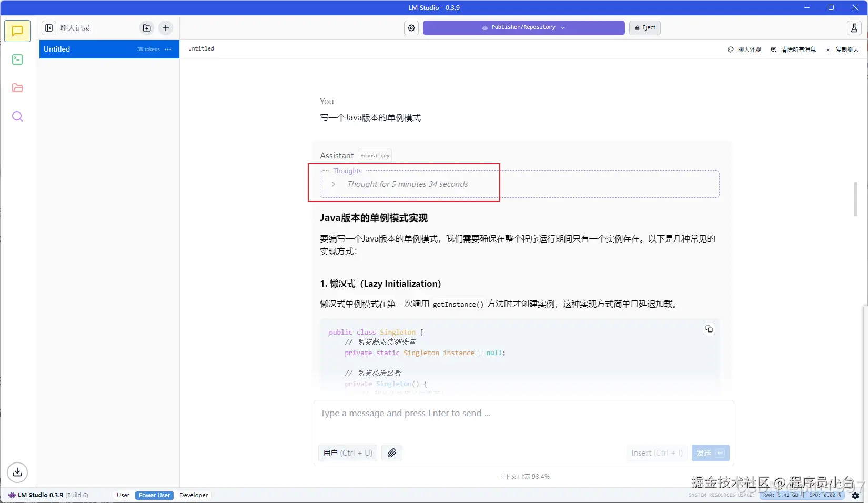Viewport: 868px width, 503px height.
Task: Attach a file with the paperclip icon
Action: click(x=391, y=452)
